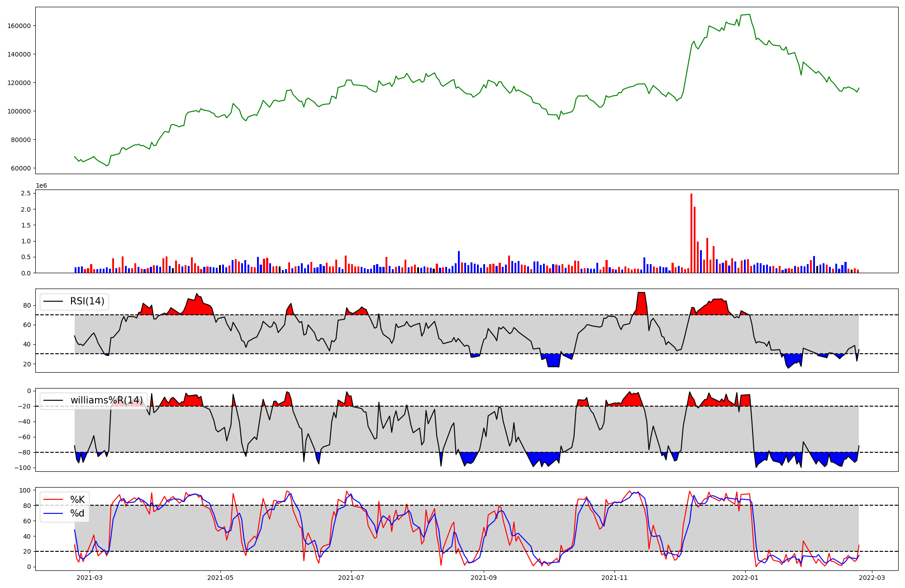The width and height of the screenshot is (905, 588).
Task: Click the 2.5 volume axis tick label
Action: tap(26, 194)
